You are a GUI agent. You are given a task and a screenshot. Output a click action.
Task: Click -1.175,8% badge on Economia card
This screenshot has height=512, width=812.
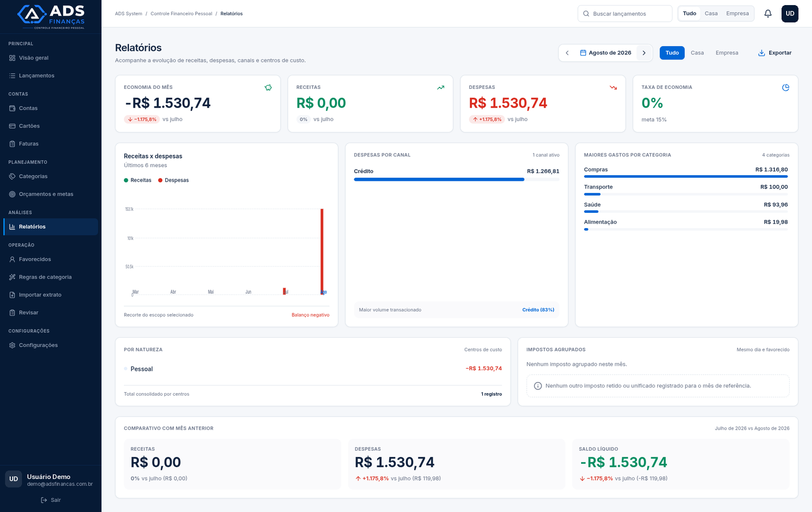(x=142, y=119)
